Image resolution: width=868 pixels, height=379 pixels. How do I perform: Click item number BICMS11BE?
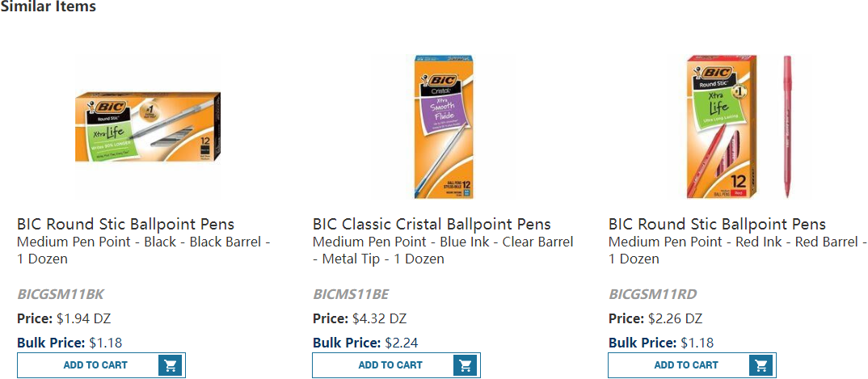[351, 294]
